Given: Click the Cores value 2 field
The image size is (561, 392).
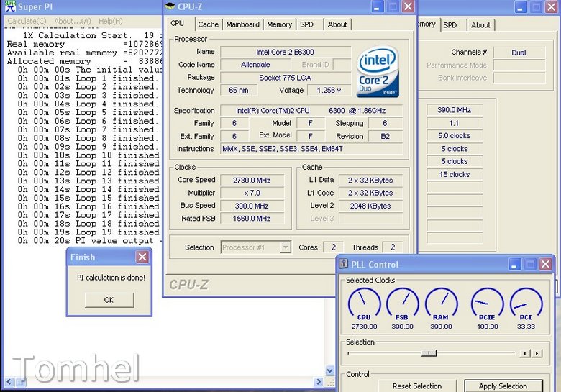Looking at the screenshot, I should 334,247.
